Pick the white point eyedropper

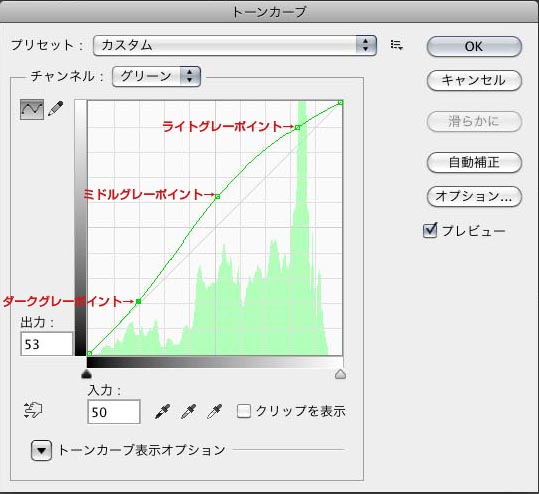[214, 411]
